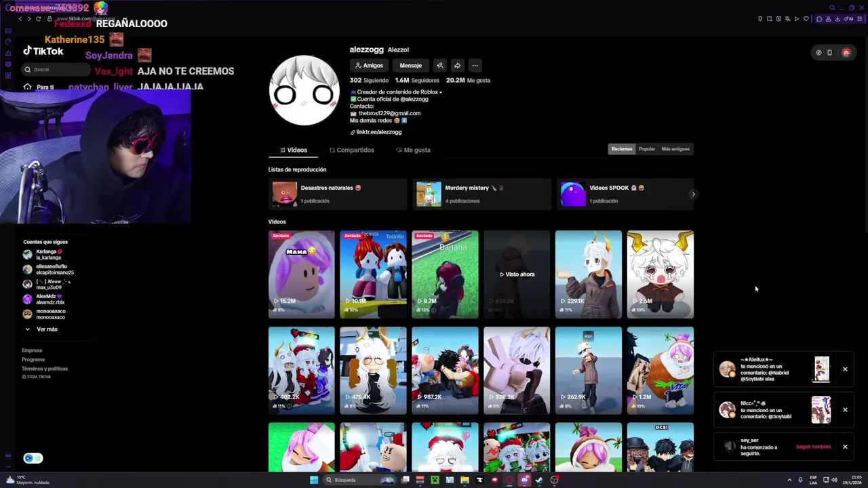Dismiss the Nicc mention notification
This screenshot has width=868, height=488.
pyautogui.click(x=845, y=410)
